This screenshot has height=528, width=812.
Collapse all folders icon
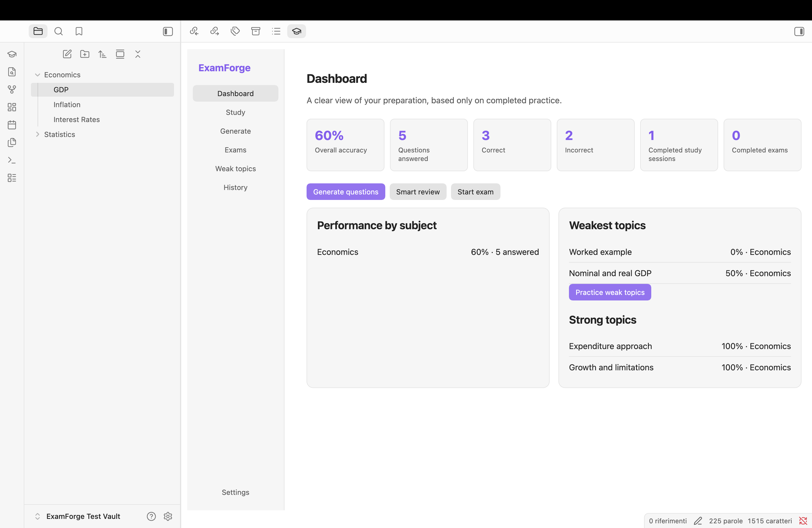pyautogui.click(x=138, y=54)
